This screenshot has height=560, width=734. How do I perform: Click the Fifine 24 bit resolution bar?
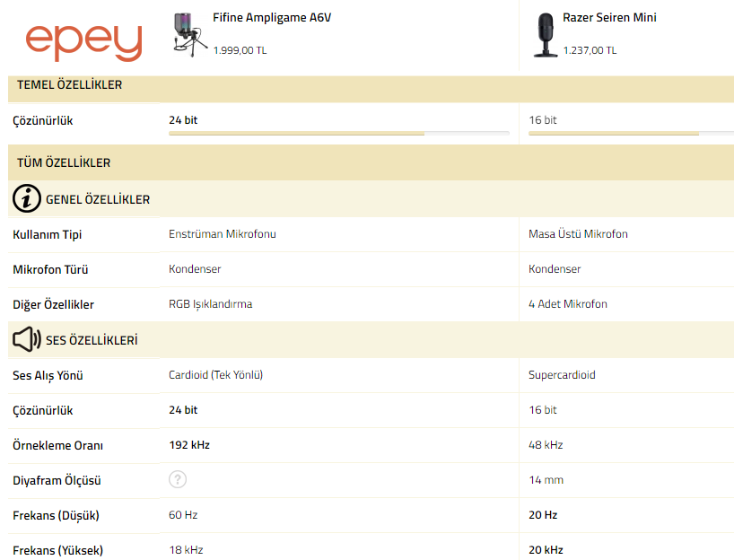coord(339,134)
